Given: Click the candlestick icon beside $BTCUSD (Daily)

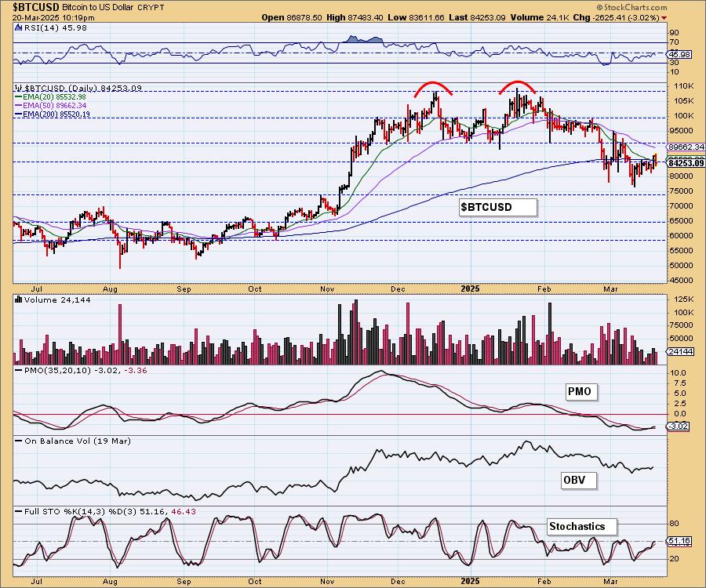Looking at the screenshot, I should pos(19,88).
